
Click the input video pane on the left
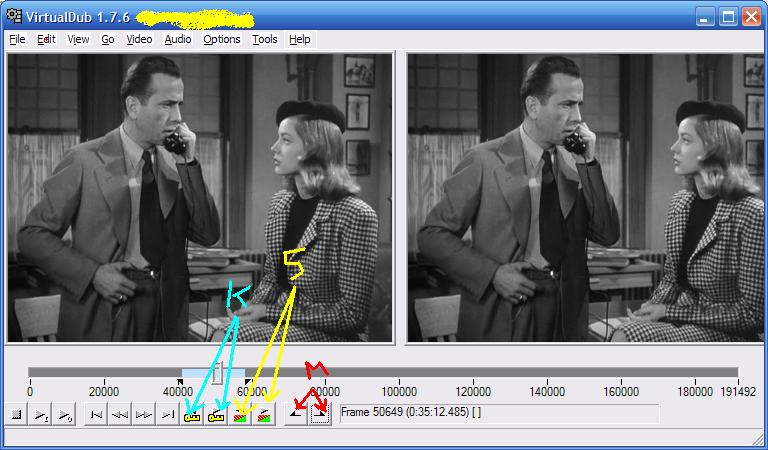point(200,198)
